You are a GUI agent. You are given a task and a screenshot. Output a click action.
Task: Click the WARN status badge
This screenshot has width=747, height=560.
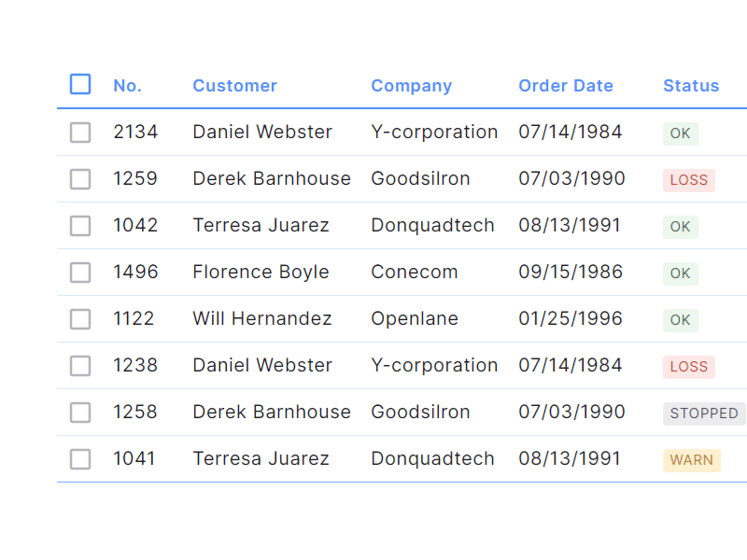coord(691,460)
